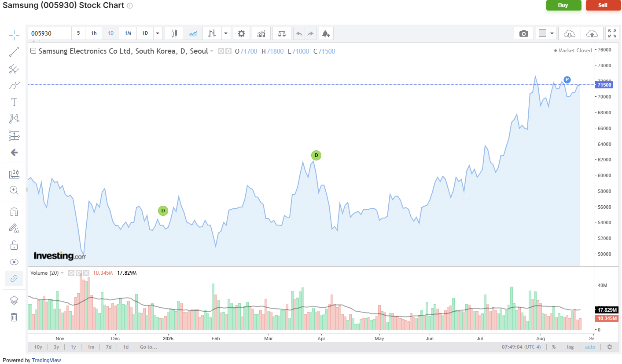Select the 1M interval
Viewport: 622px width, 364px height.
[128, 33]
